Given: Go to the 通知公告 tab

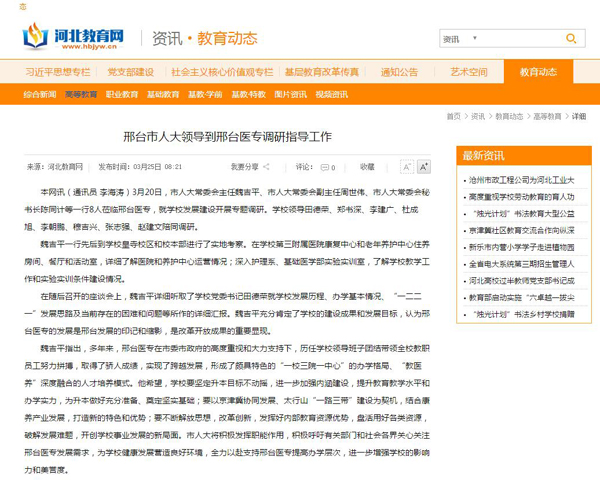Looking at the screenshot, I should [399, 72].
